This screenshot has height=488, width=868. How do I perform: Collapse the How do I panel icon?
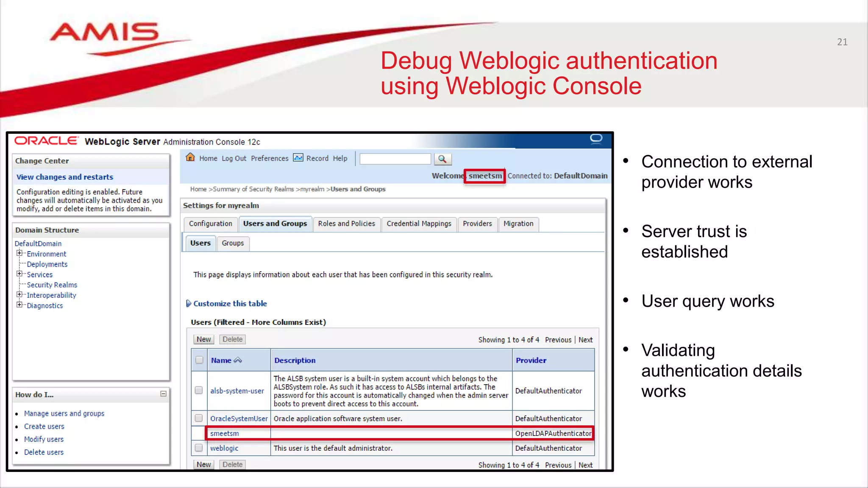coord(163,394)
